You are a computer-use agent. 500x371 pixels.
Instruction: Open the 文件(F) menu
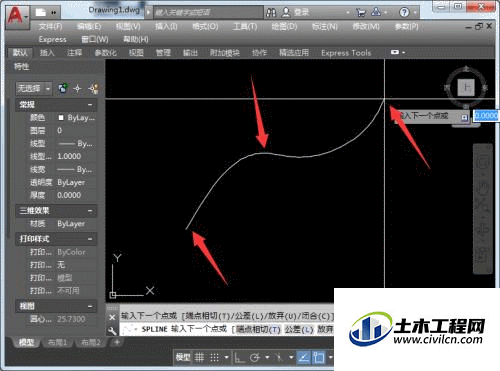coord(51,26)
